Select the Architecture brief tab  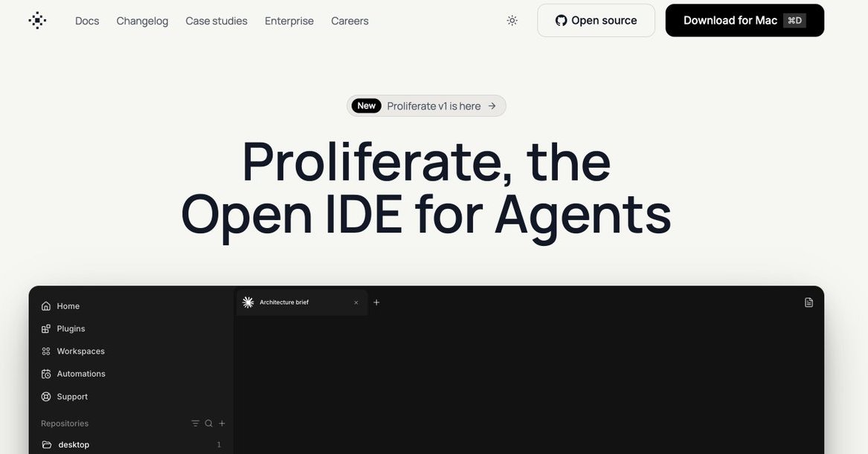click(x=302, y=302)
